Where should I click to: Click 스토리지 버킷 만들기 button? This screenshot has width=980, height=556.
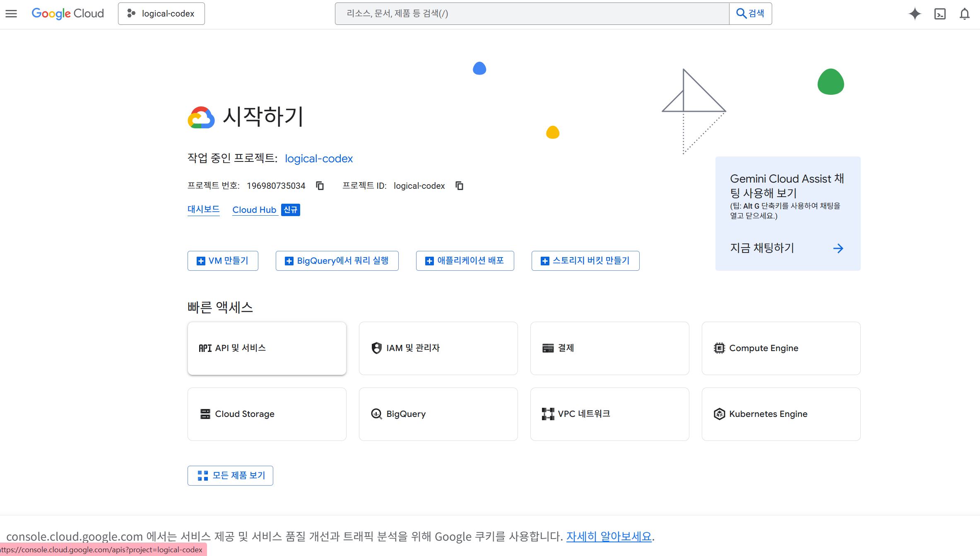pos(585,261)
